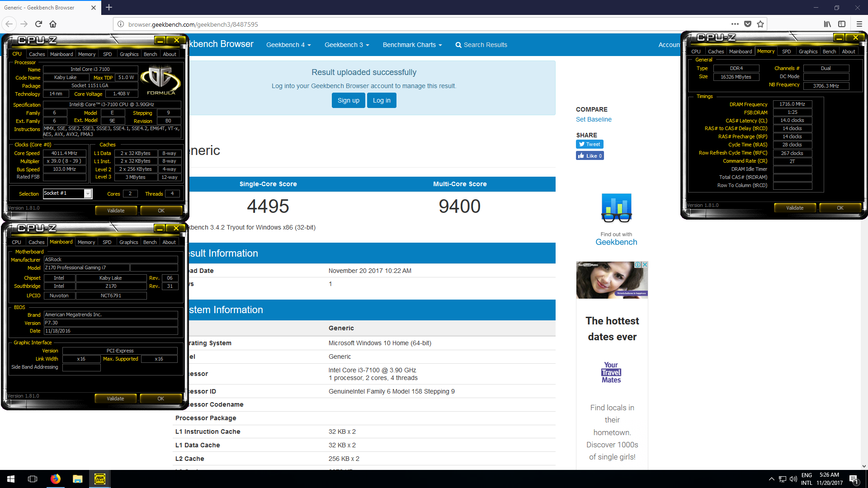This screenshot has width=868, height=488.
Task: Open SPD tab in the Memory CPU-Z window
Action: point(787,52)
